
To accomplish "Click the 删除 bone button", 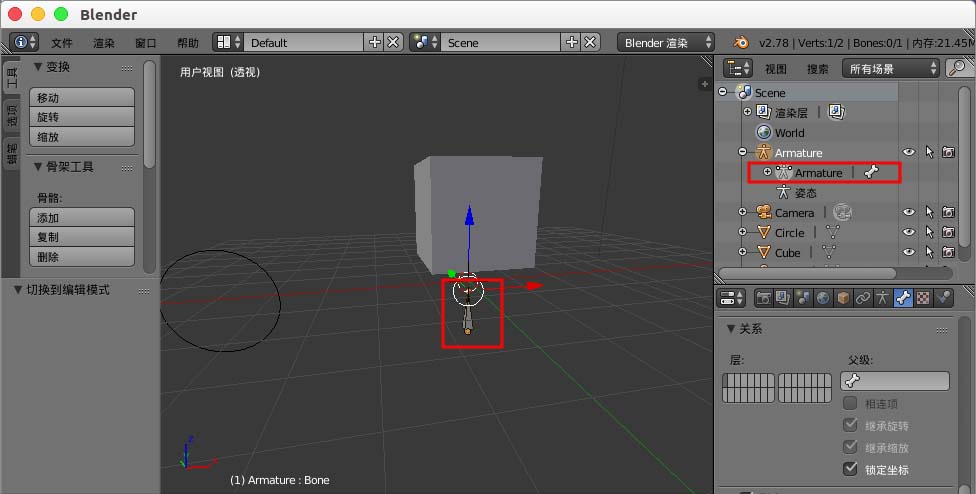I will coord(82,256).
